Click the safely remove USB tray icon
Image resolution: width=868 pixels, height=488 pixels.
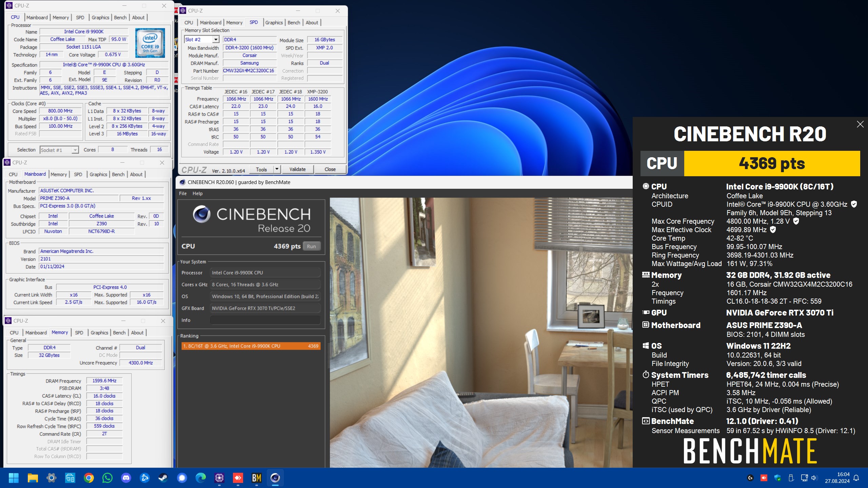pos(791,478)
